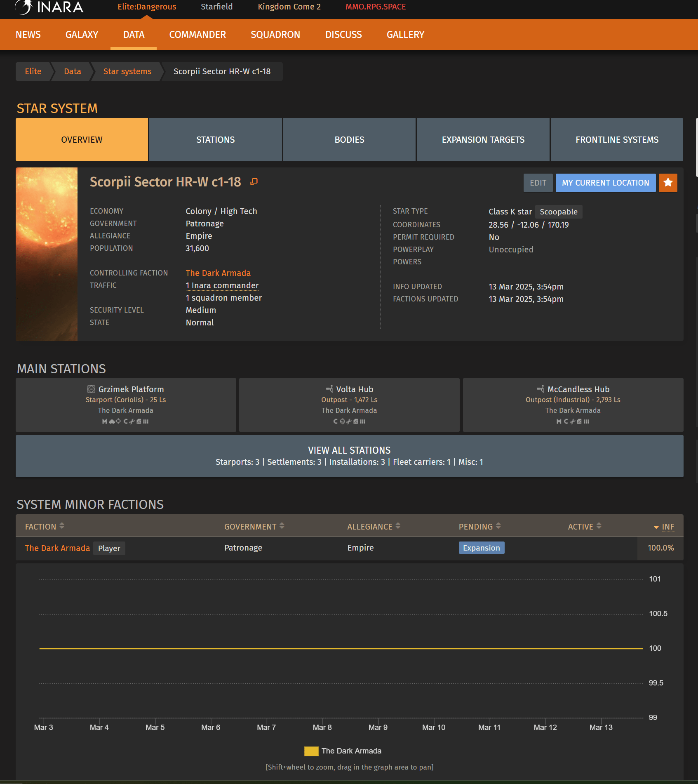Click MY CURRENT LOCATION button
Image resolution: width=698 pixels, height=784 pixels.
coord(606,183)
